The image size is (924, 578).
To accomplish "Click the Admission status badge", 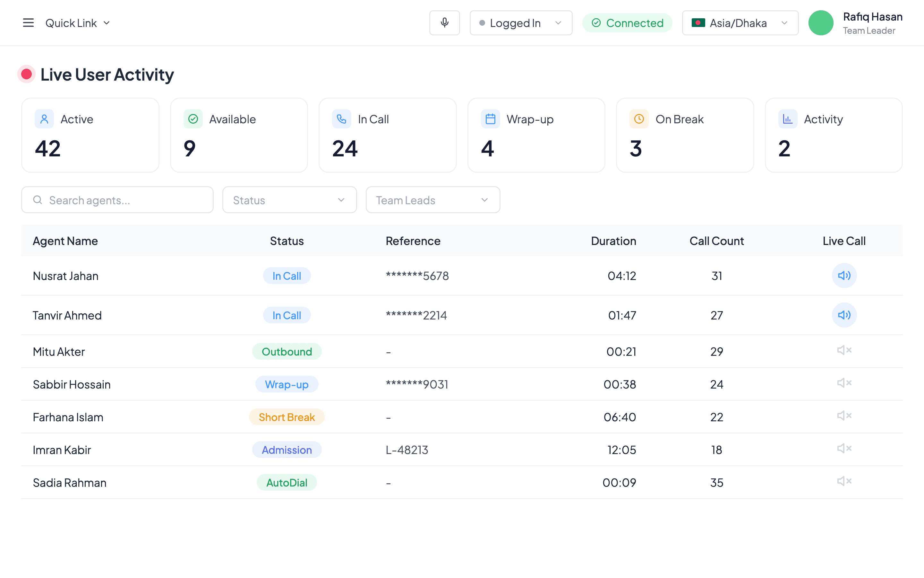I will click(287, 450).
